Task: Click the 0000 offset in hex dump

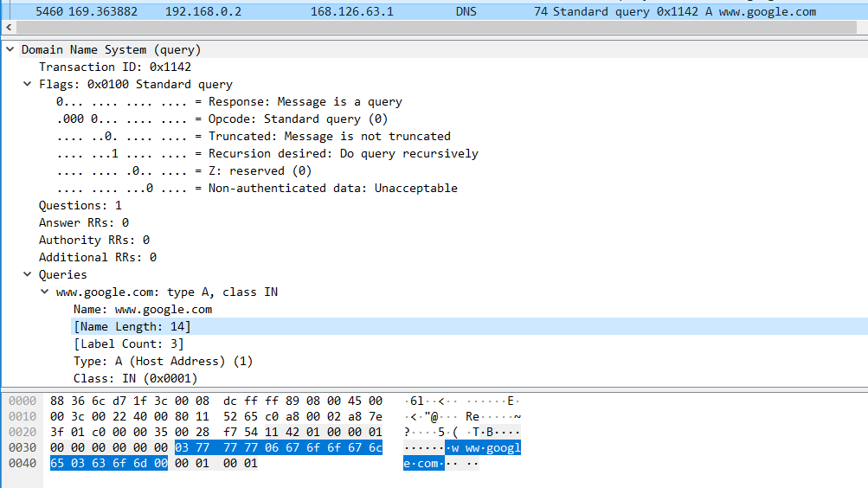Action: pyautogui.click(x=23, y=401)
